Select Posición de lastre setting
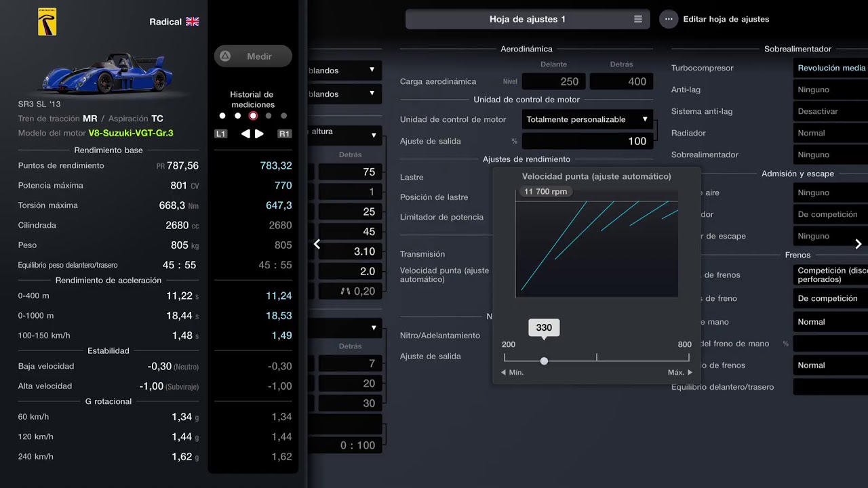This screenshot has width=868, height=488. click(434, 197)
